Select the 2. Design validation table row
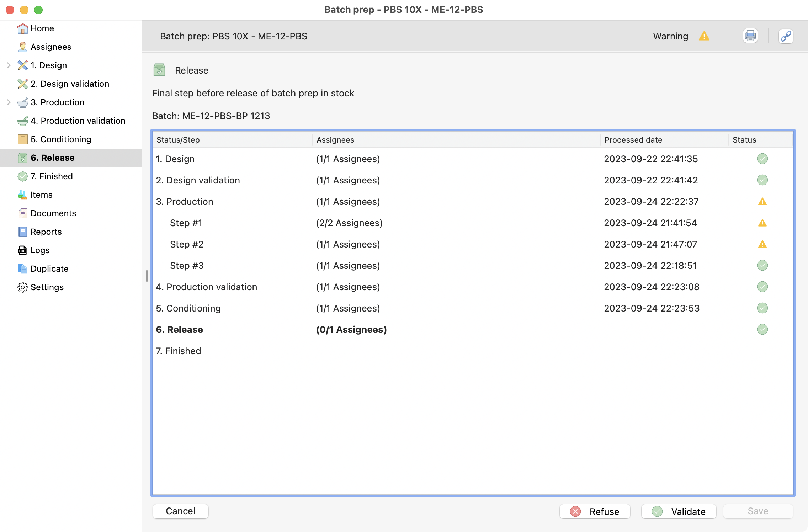Image resolution: width=808 pixels, height=532 pixels. click(473, 180)
